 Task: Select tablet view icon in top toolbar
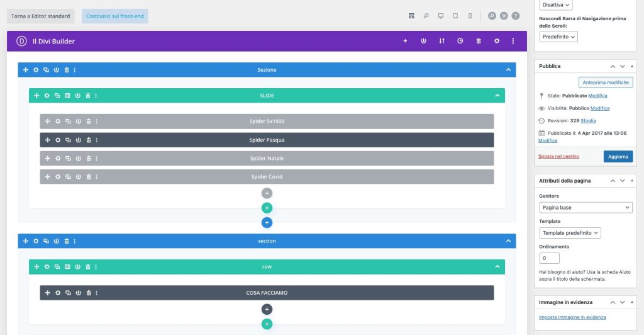[x=455, y=16]
